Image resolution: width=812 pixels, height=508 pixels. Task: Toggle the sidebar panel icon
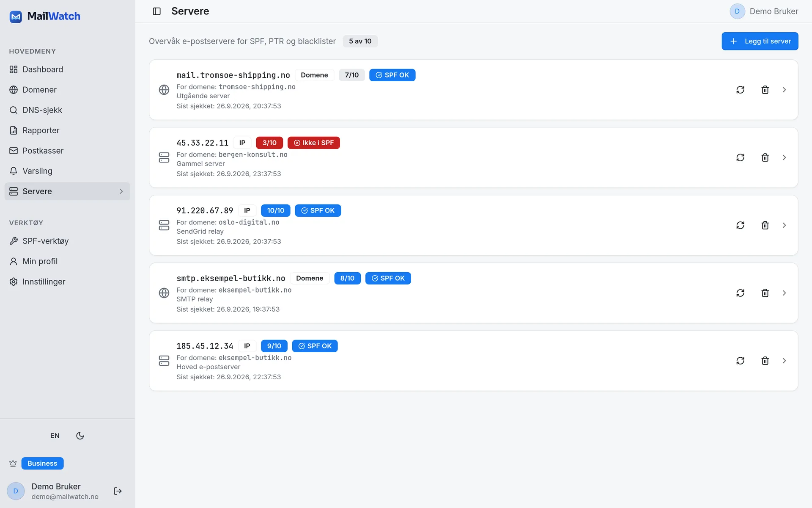[x=156, y=11]
